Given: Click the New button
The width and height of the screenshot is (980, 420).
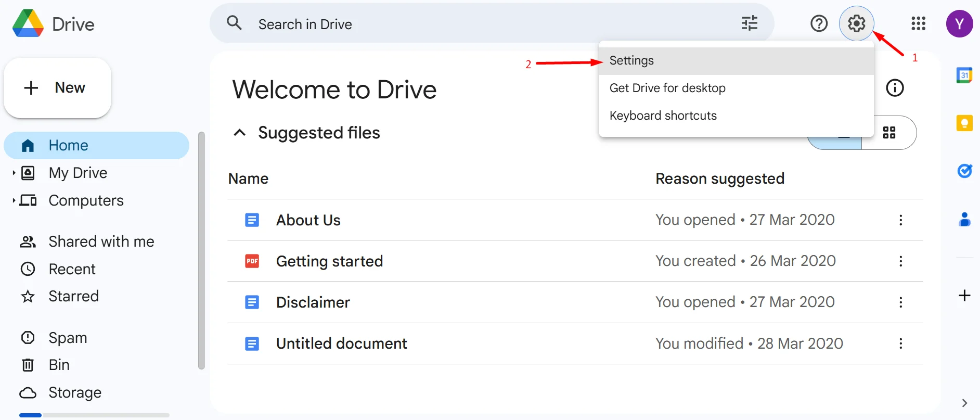Looking at the screenshot, I should tap(57, 88).
